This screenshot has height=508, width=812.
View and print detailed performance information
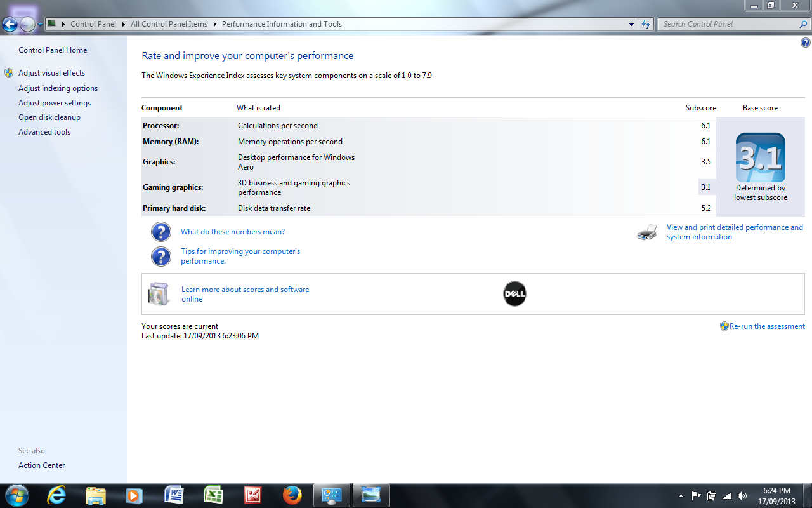pyautogui.click(x=735, y=232)
